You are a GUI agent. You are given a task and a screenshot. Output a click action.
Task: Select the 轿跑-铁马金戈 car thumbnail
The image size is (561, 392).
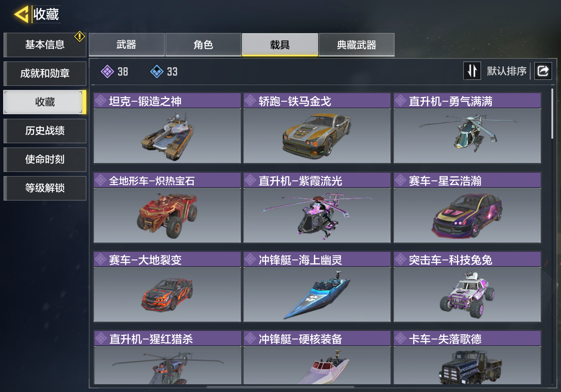(x=317, y=136)
